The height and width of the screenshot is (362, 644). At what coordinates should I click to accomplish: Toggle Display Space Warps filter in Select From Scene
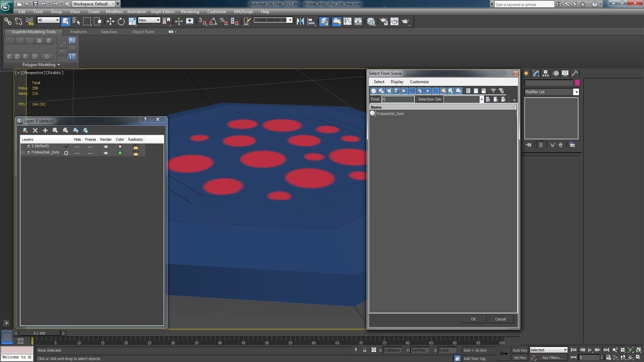412,91
